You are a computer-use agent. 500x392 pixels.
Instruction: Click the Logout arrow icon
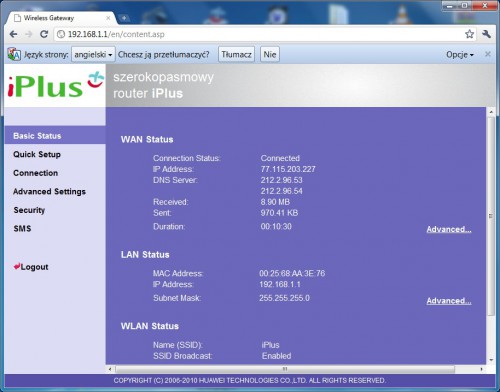tap(17, 266)
